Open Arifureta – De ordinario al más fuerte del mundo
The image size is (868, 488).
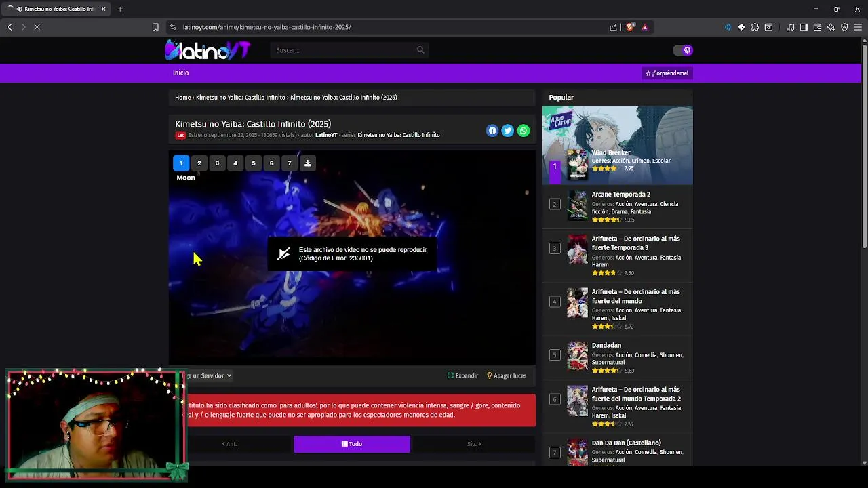636,296
